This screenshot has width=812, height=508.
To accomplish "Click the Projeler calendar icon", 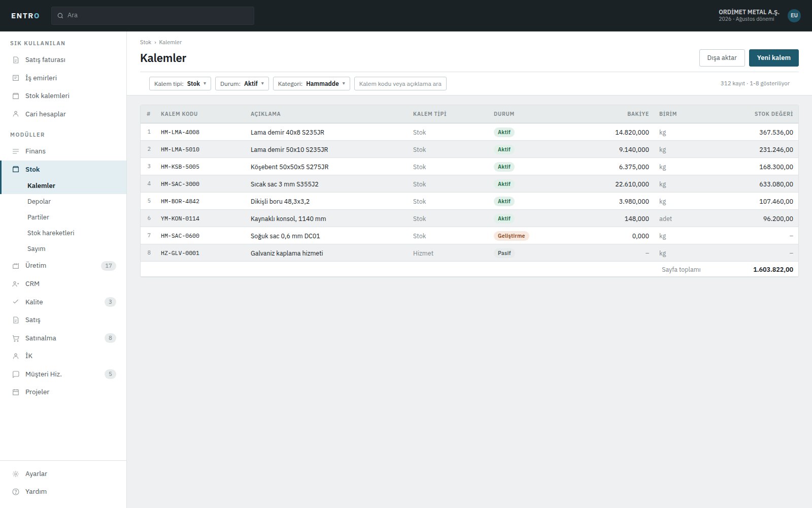I will click(x=16, y=392).
